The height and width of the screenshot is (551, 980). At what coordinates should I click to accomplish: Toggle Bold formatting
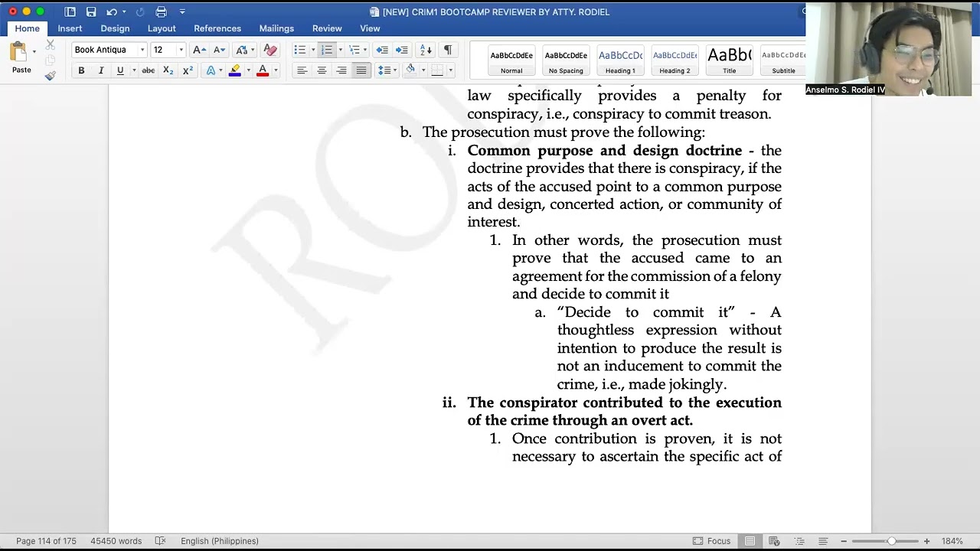pos(81,70)
